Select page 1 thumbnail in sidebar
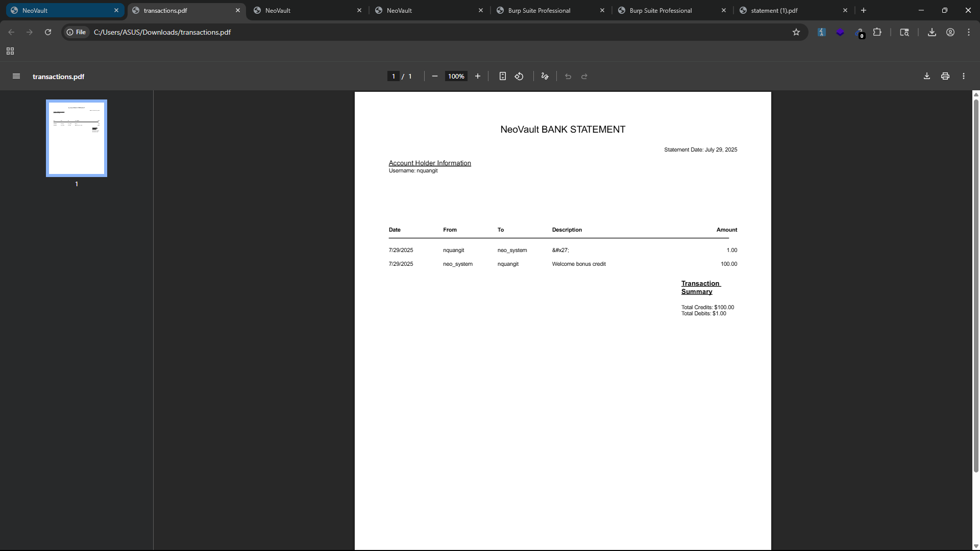This screenshot has height=551, width=980. tap(77, 138)
